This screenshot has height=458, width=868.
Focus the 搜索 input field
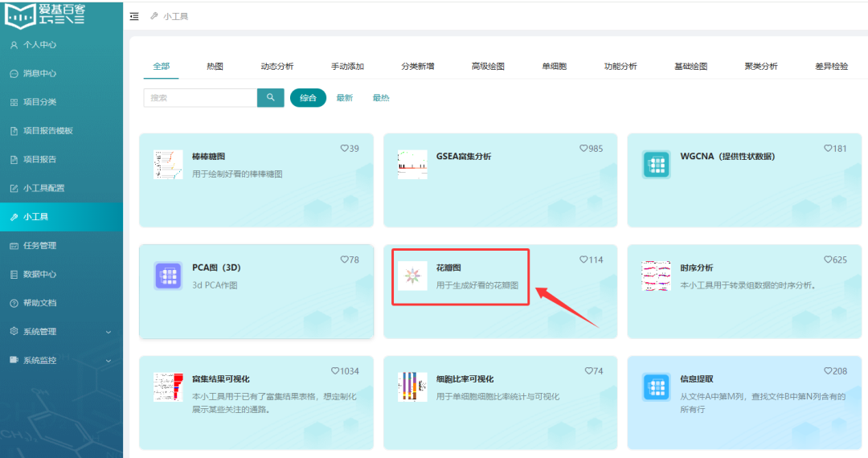pyautogui.click(x=200, y=98)
